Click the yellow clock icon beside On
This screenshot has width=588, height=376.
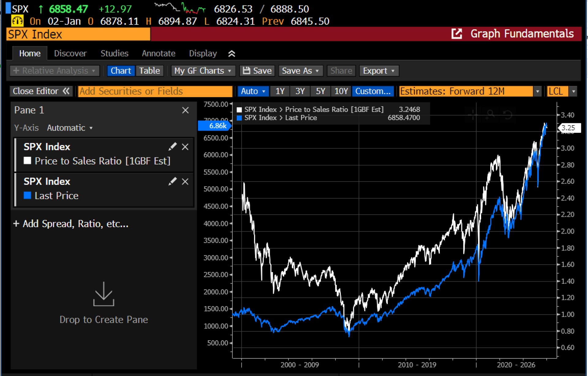[17, 21]
